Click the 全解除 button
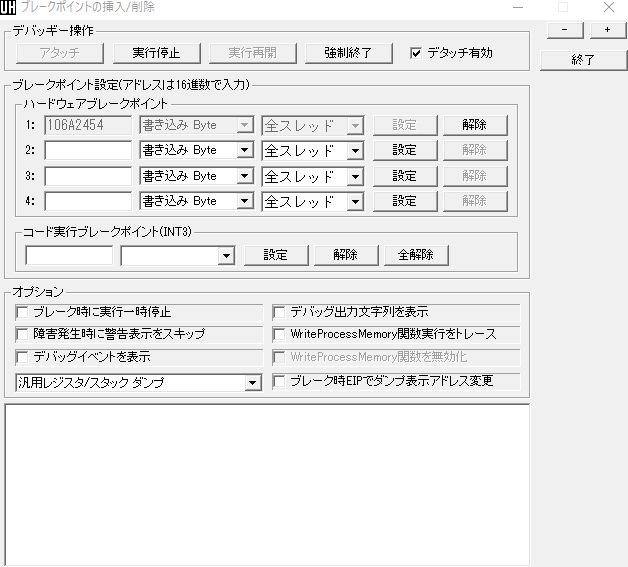Image resolution: width=628 pixels, height=567 pixels. [416, 255]
